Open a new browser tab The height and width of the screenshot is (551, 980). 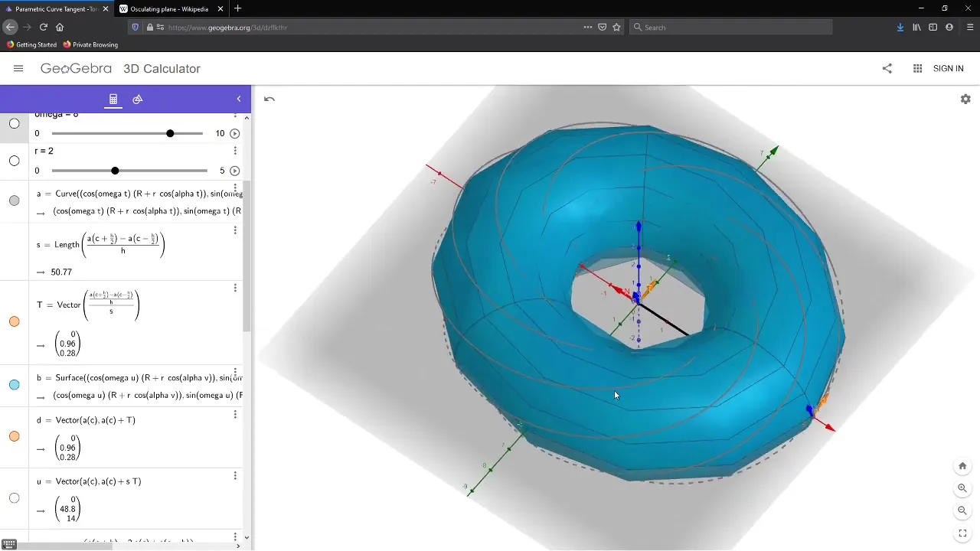(x=237, y=8)
